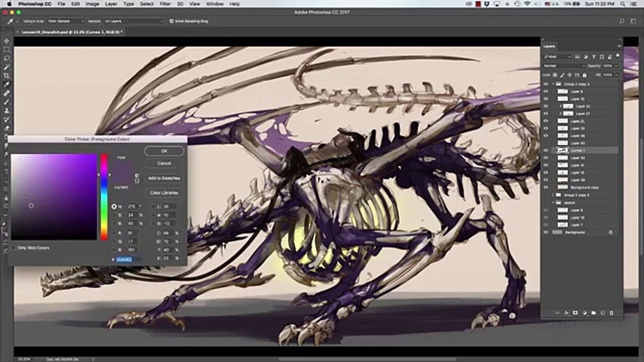Collapse the Group 2 copy 3 folder

coord(553,84)
